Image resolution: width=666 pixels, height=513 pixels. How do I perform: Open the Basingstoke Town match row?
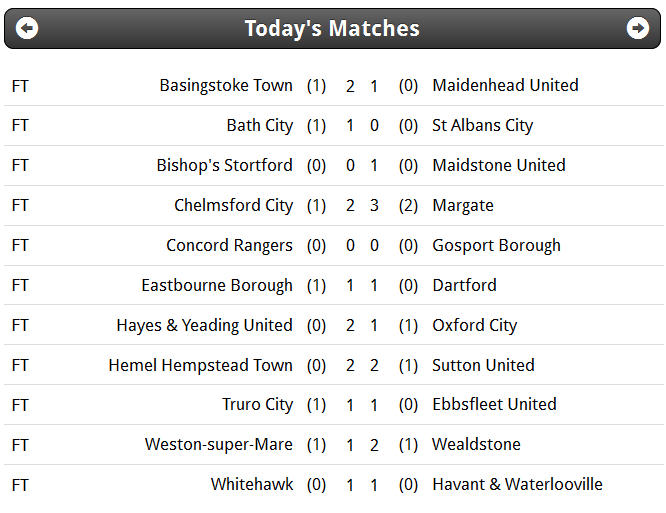click(333, 85)
